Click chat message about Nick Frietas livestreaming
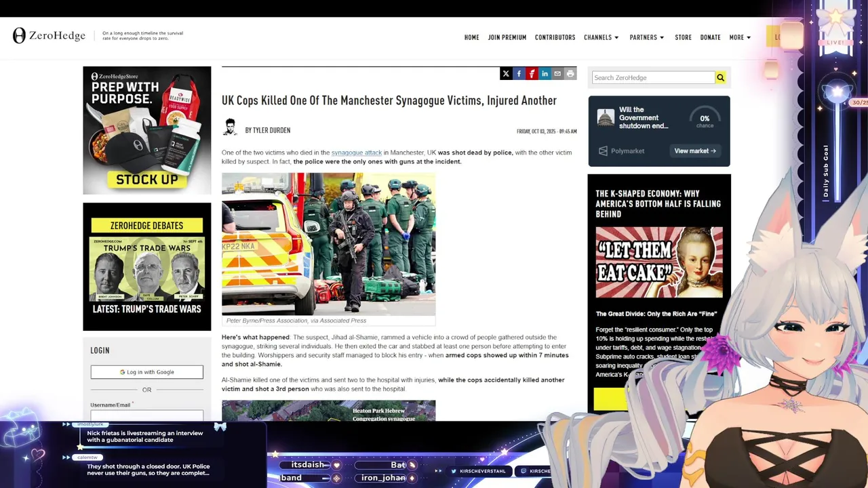 (x=145, y=436)
